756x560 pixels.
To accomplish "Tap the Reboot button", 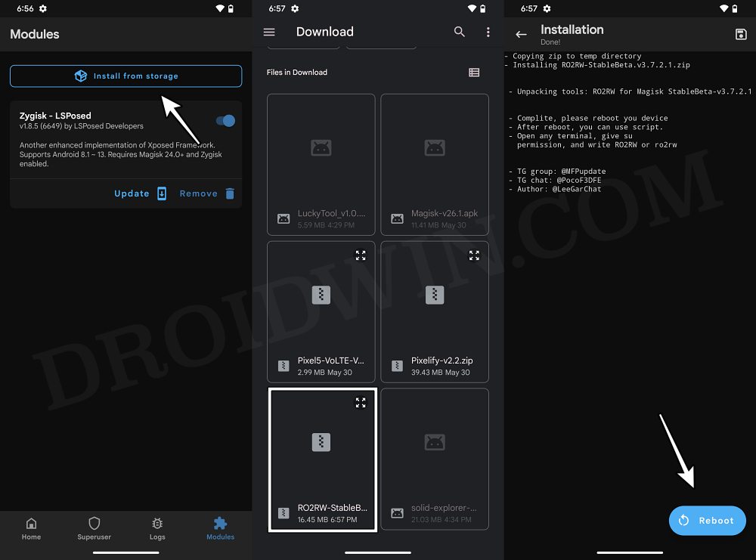I will click(707, 521).
